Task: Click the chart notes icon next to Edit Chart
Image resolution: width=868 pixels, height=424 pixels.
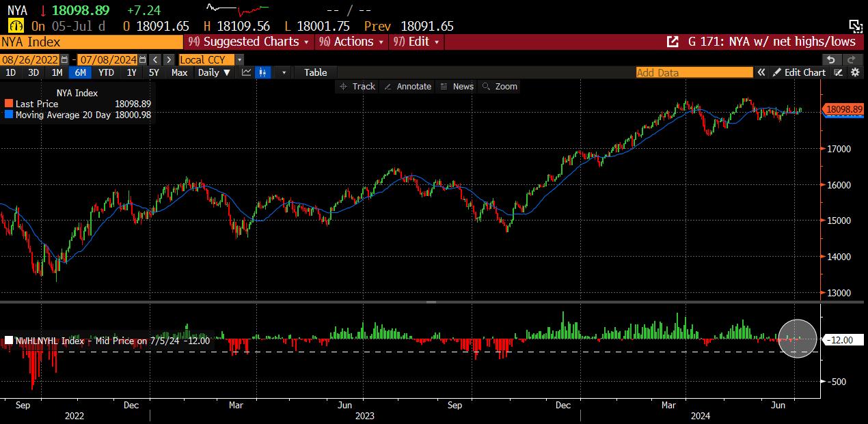Action: click(x=837, y=72)
